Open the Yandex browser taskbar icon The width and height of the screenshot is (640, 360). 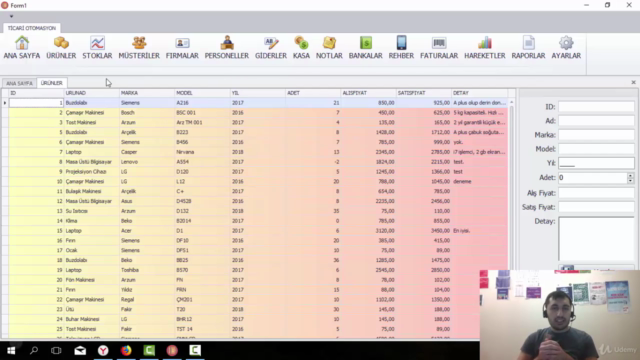coord(103,350)
